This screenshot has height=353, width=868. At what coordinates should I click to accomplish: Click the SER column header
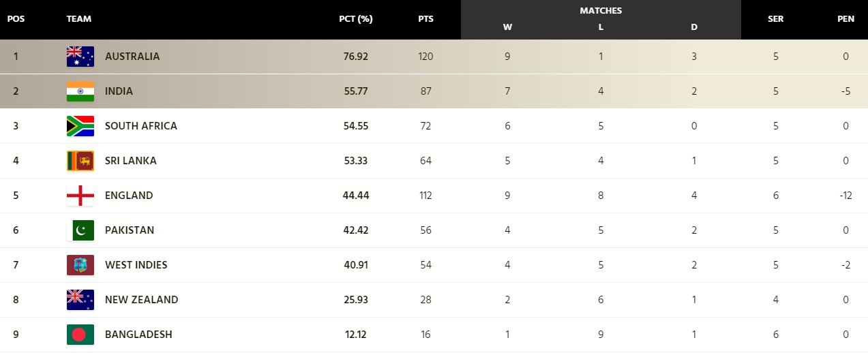(775, 19)
